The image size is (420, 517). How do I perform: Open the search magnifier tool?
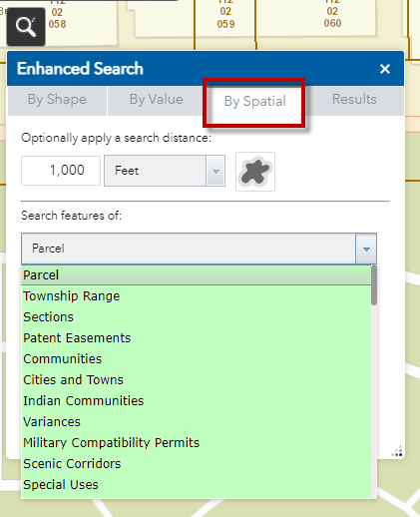(x=26, y=27)
